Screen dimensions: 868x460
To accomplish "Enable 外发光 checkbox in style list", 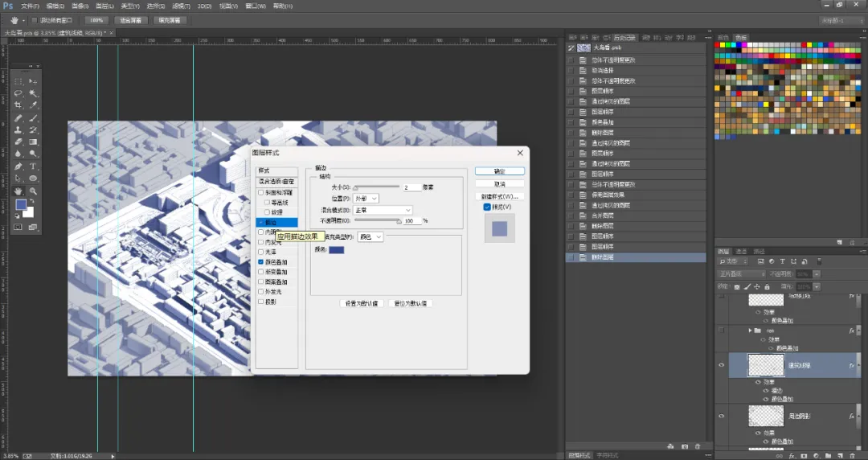I will pos(260,291).
